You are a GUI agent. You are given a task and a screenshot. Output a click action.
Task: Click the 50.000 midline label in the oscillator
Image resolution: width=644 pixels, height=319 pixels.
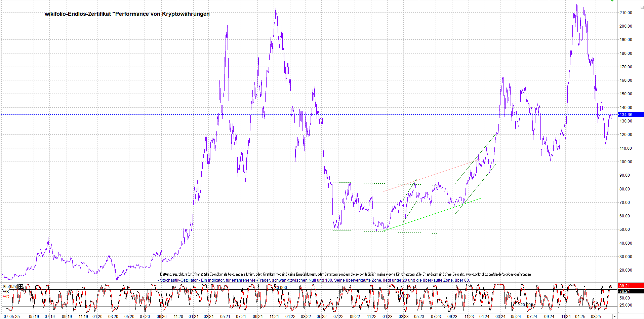(x=403, y=296)
